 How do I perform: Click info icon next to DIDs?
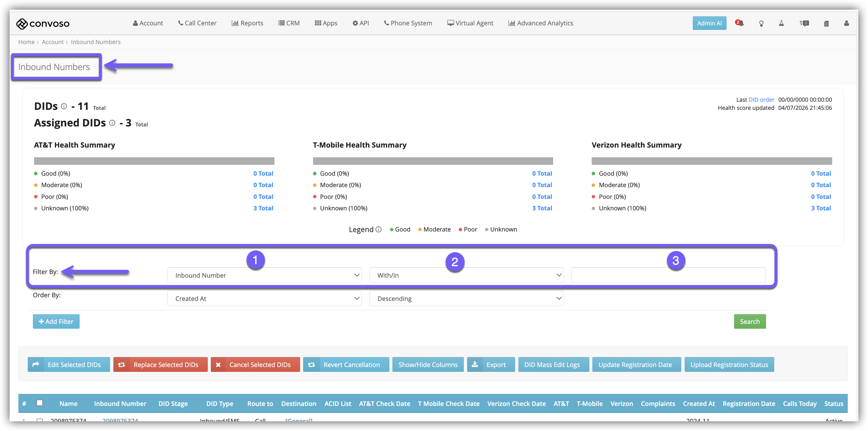64,106
